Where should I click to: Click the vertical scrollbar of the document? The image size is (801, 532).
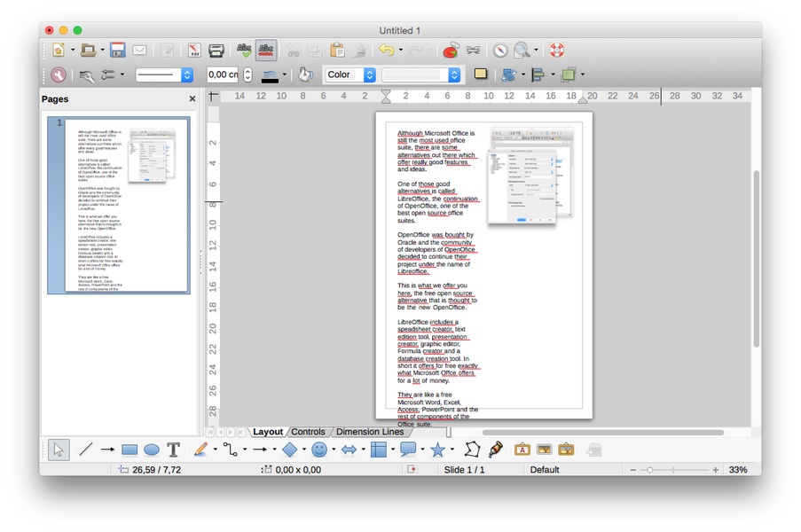click(x=756, y=260)
